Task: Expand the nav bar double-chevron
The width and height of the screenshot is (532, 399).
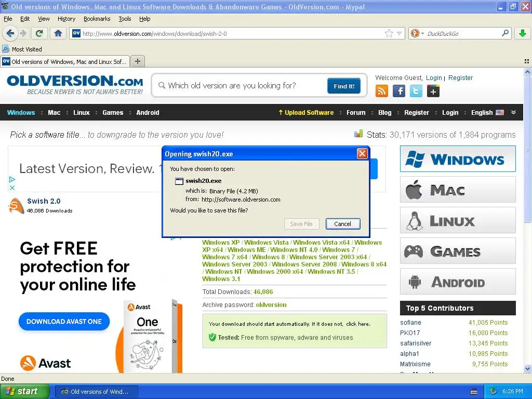Action: (514, 112)
